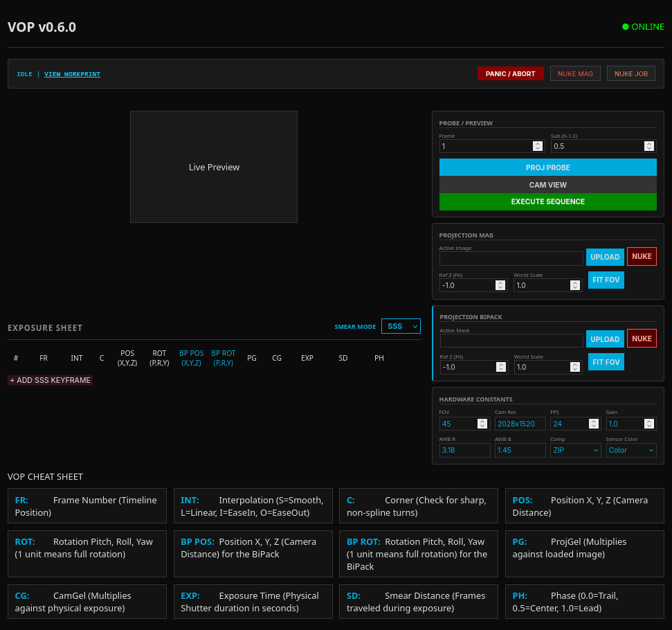
Task: Click the EXP column header
Action: 307,358
